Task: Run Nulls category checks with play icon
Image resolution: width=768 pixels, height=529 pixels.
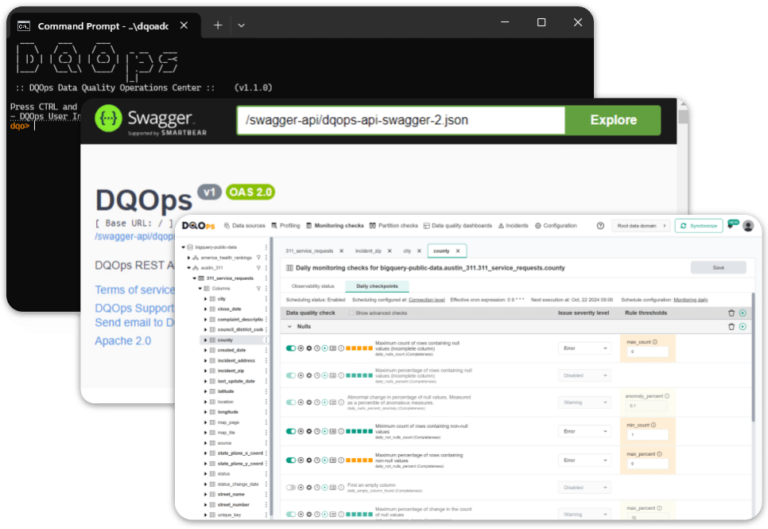Action: 743,327
